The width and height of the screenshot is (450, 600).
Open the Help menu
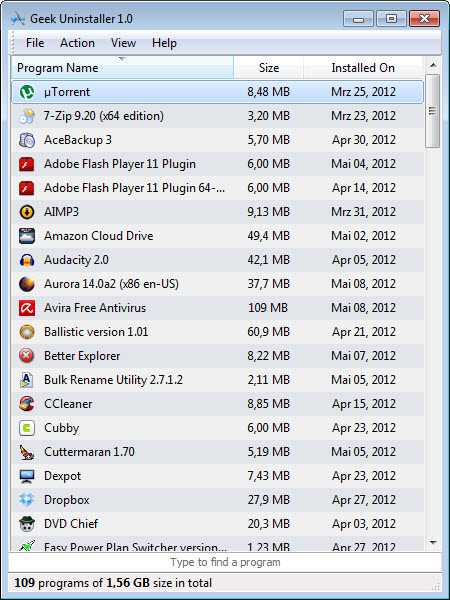pyautogui.click(x=164, y=43)
